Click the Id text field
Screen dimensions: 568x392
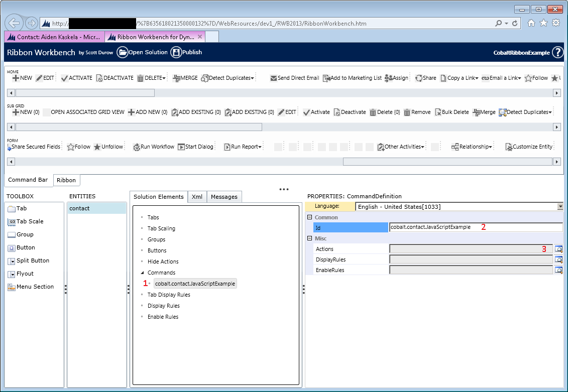point(475,227)
